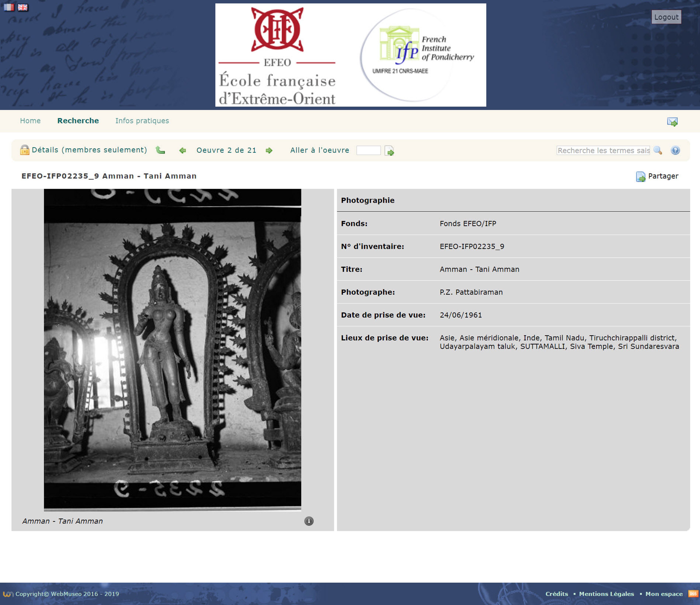Click the envelope send-by-mail icon

[x=672, y=122]
